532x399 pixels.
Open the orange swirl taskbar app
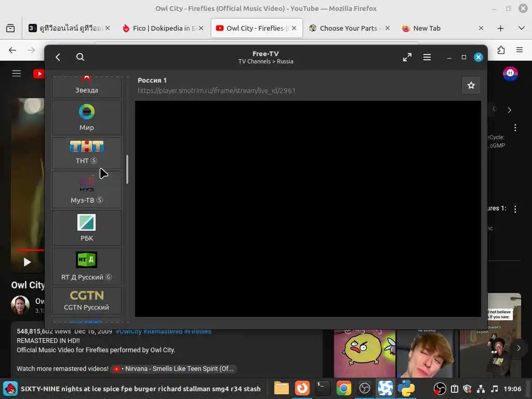pos(302,389)
